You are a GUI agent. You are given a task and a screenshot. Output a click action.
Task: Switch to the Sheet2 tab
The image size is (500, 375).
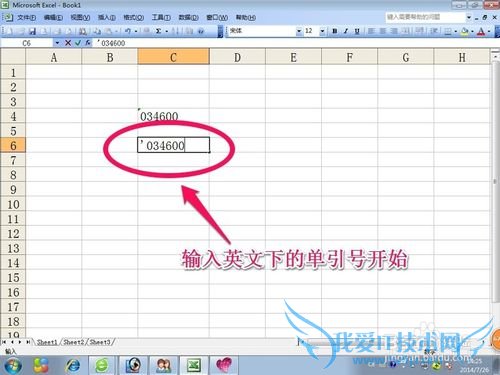click(x=73, y=342)
